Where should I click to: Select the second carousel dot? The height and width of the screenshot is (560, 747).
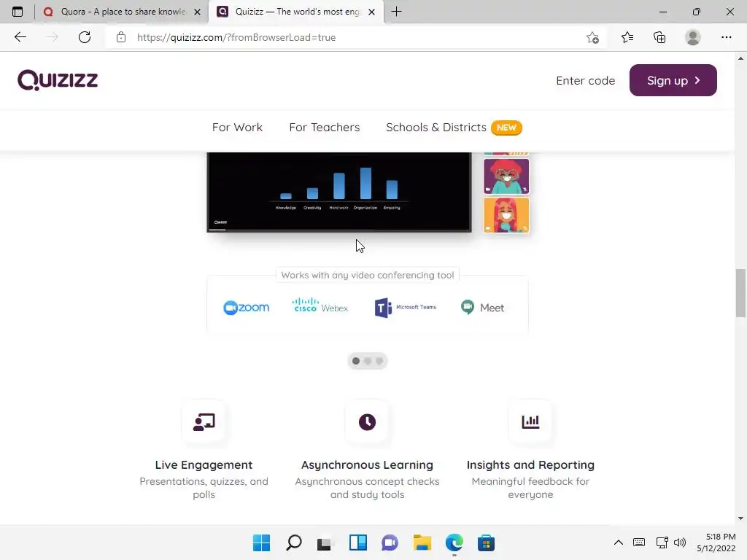point(368,361)
